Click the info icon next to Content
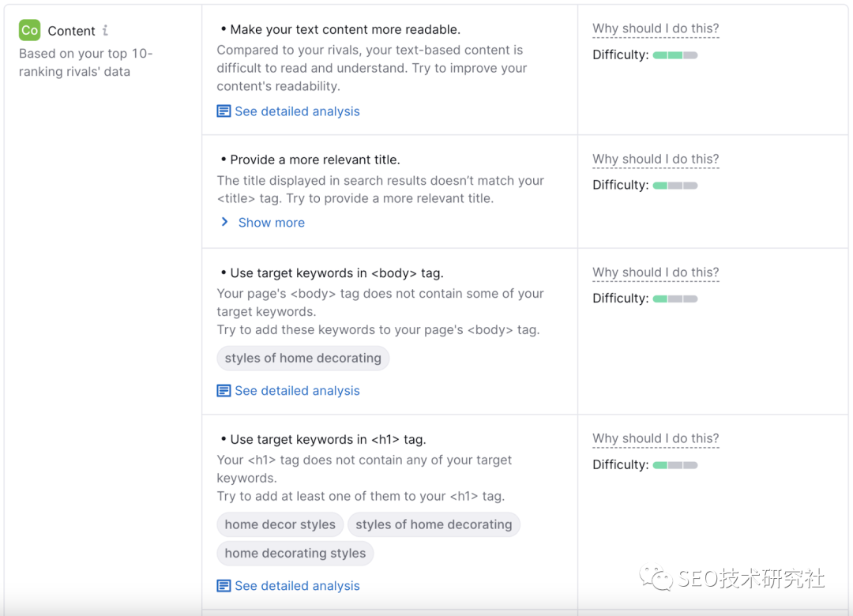The width and height of the screenshot is (853, 616). tap(105, 30)
